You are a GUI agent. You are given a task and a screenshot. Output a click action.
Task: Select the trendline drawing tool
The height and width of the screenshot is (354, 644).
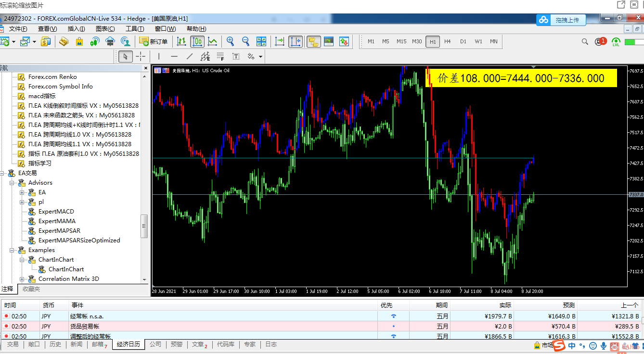[190, 56]
